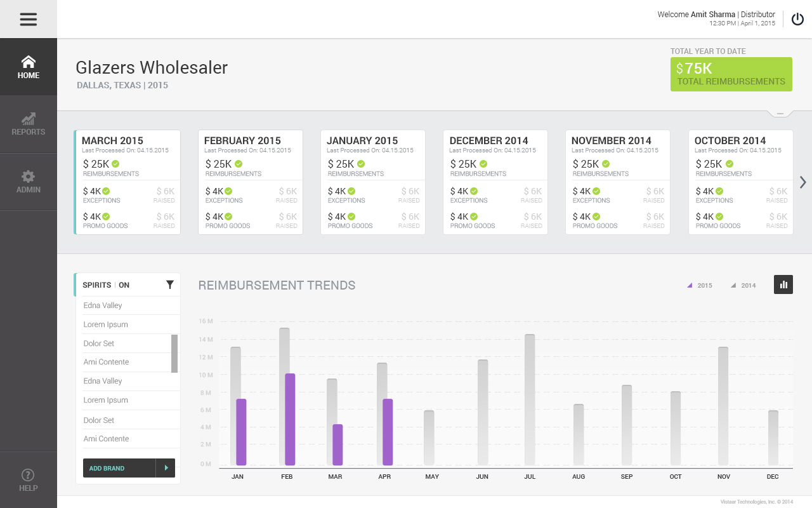Open Admin settings gear
Viewport: 812px width, 508px height.
[29, 182]
